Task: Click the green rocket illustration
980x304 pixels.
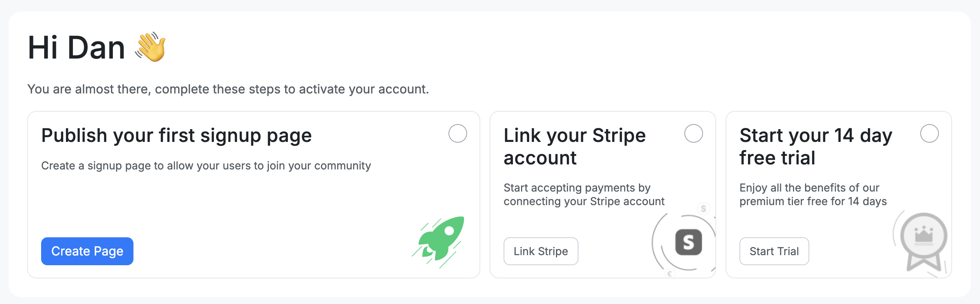Action: (x=438, y=242)
